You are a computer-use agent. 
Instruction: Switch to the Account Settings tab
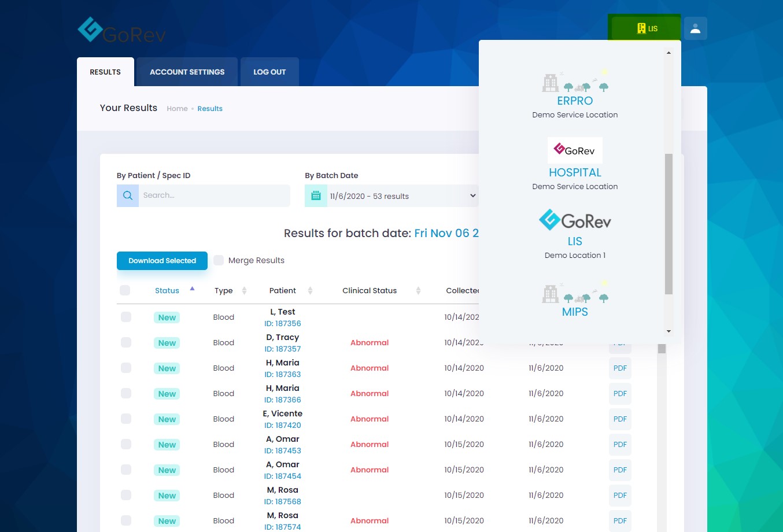point(187,72)
